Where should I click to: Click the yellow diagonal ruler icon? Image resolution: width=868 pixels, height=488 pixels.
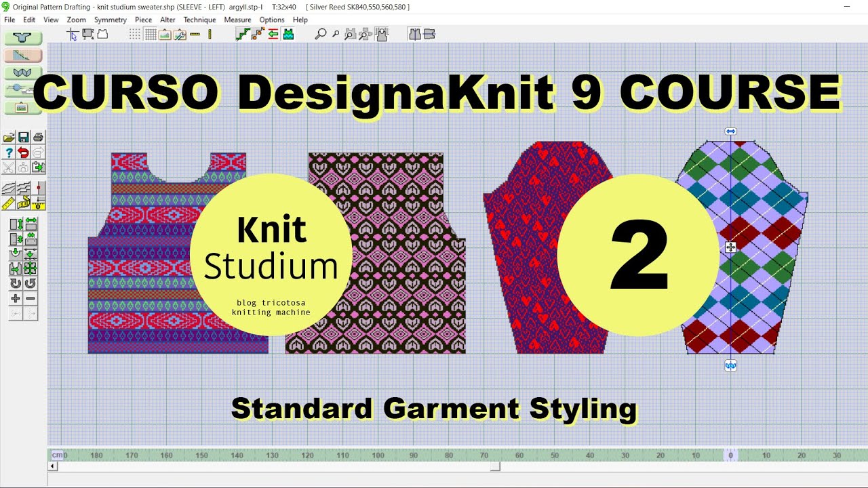coord(9,202)
